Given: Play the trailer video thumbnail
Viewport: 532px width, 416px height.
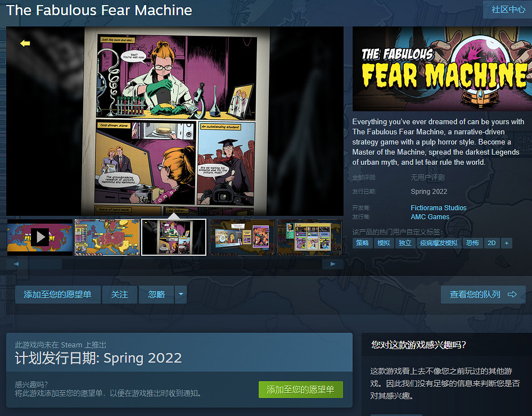Looking at the screenshot, I should point(40,237).
